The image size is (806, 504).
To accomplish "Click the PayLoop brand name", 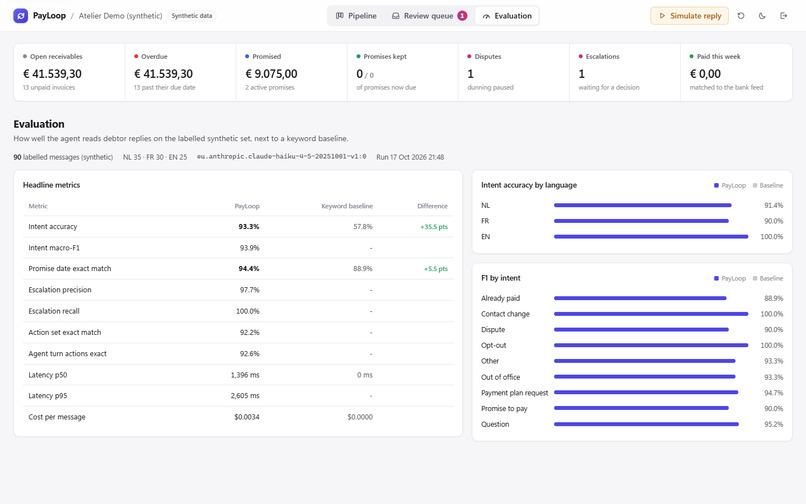I will pos(49,15).
